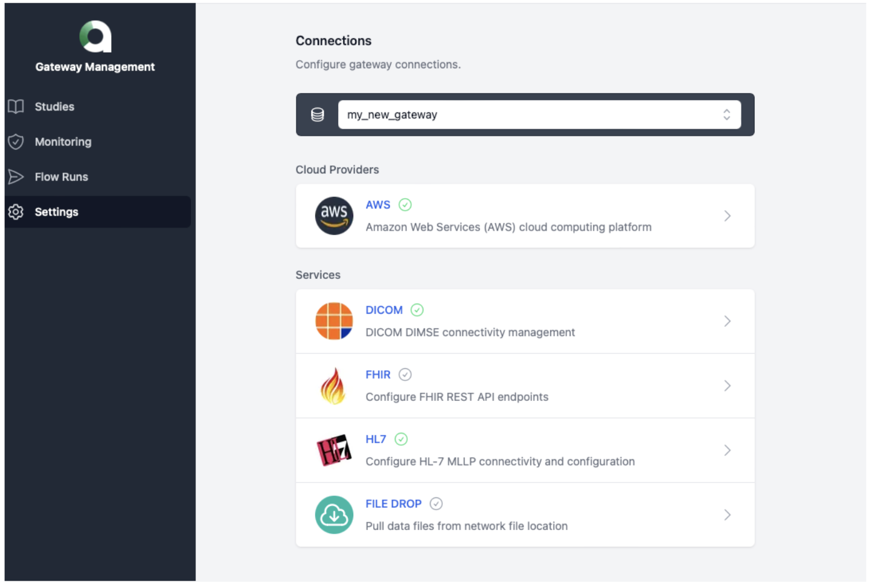Open the HL7 service link
This screenshot has width=872, height=588.
376,439
